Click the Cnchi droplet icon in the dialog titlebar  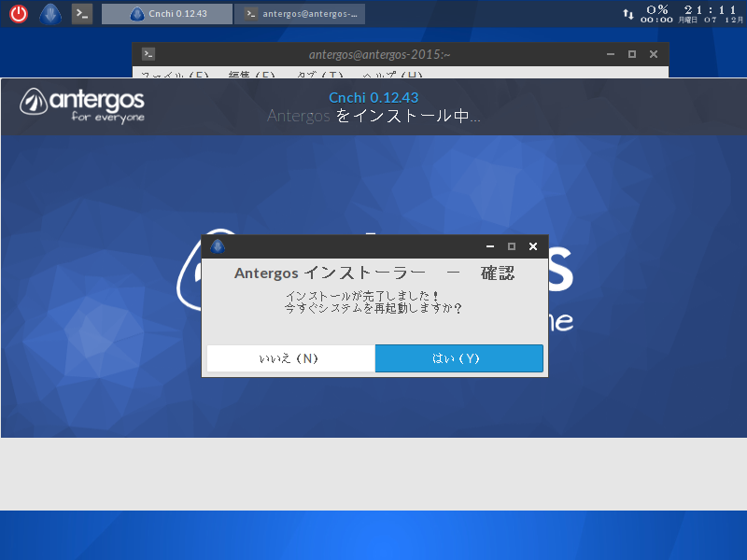(217, 246)
